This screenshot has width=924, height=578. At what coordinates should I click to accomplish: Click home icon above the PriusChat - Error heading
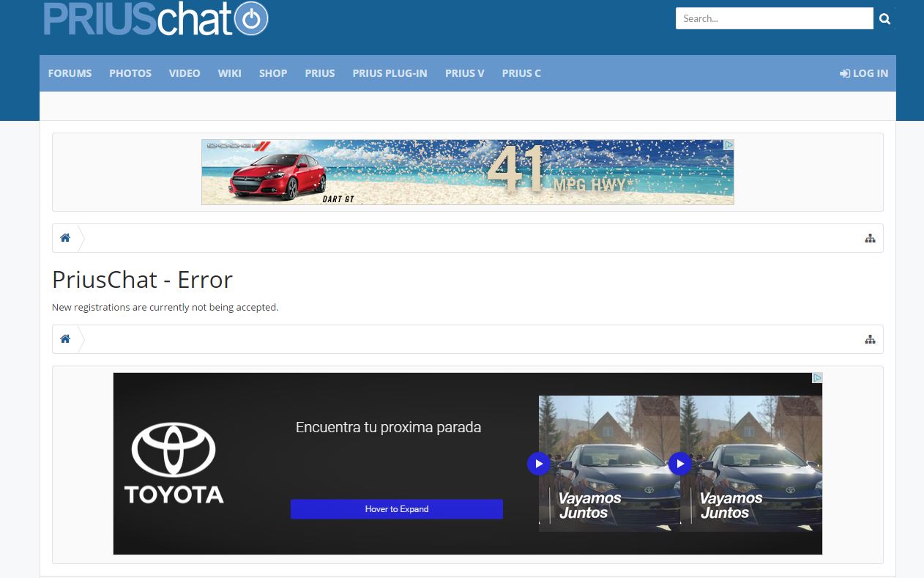[65, 238]
